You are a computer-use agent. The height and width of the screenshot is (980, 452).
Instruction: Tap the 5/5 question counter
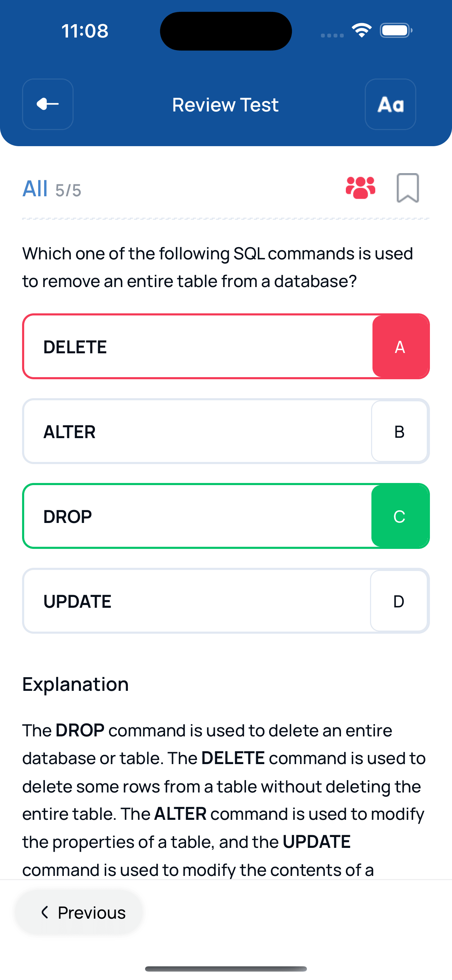point(68,191)
